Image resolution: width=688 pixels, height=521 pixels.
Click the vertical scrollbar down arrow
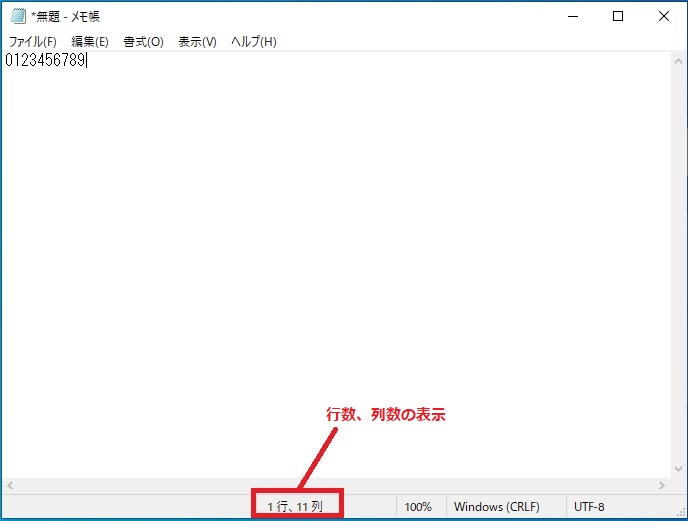point(678,469)
